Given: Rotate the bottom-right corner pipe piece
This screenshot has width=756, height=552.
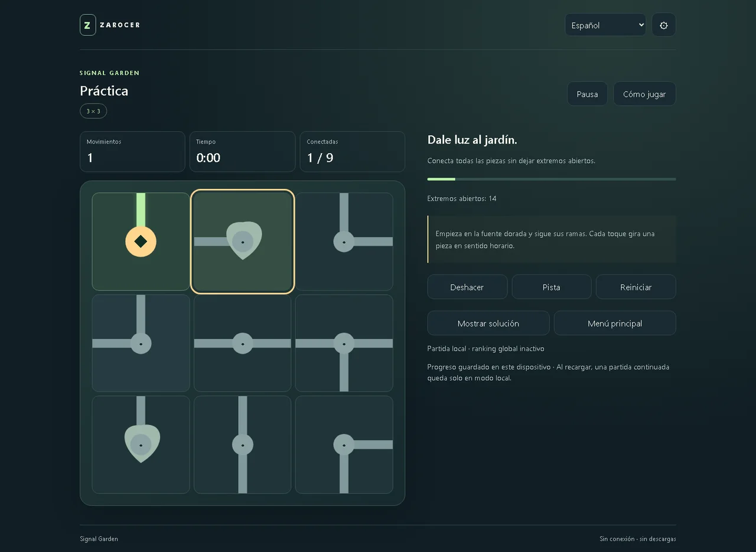Looking at the screenshot, I should [x=344, y=445].
